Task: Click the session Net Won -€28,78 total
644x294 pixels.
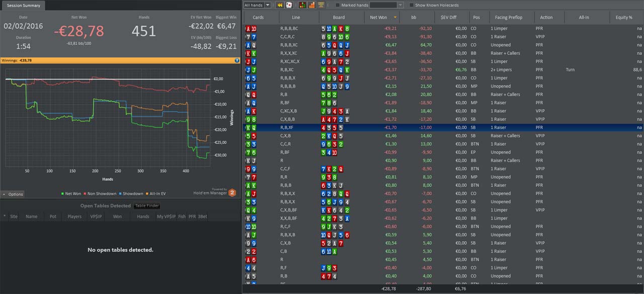Action: (x=79, y=31)
